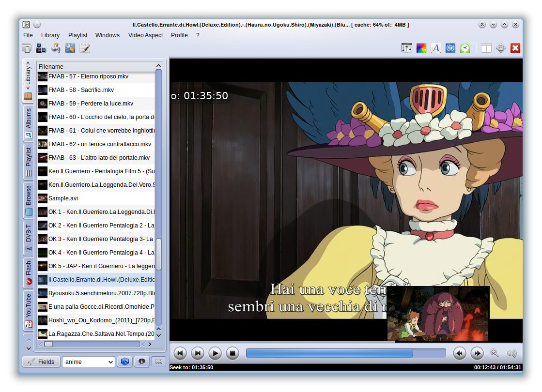Open the wrench settings tool
542x392 pixels.
[x=70, y=48]
